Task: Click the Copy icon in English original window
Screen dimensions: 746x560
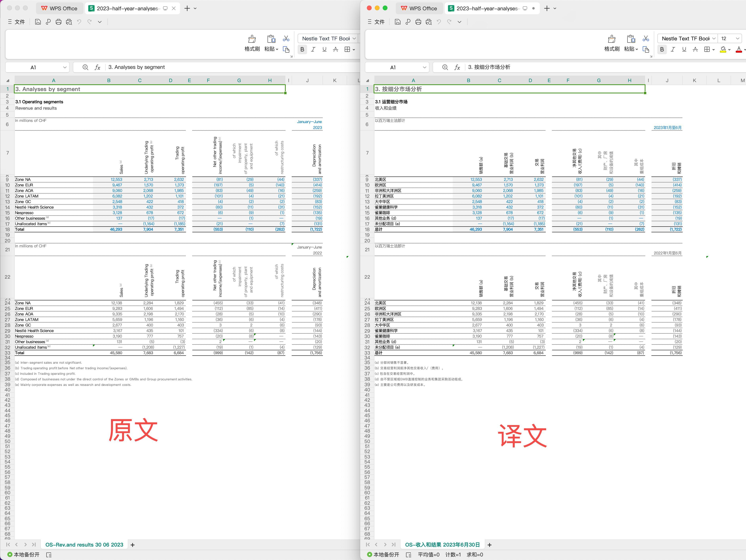Action: pyautogui.click(x=286, y=50)
